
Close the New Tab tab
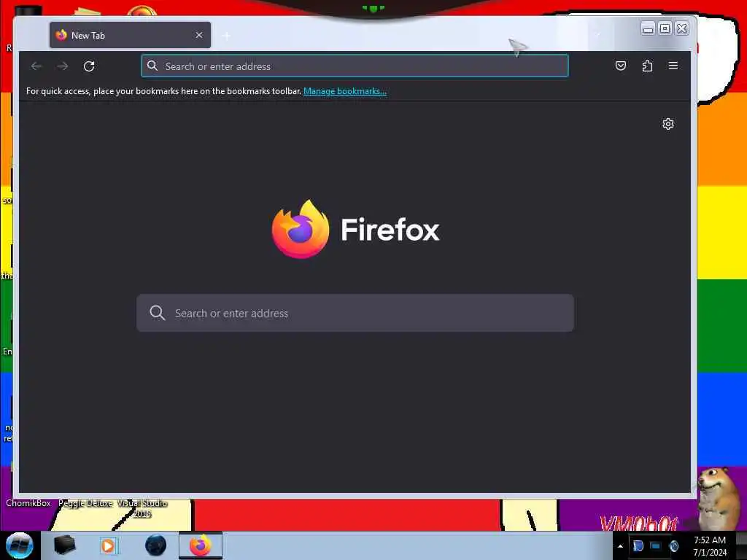(x=199, y=35)
